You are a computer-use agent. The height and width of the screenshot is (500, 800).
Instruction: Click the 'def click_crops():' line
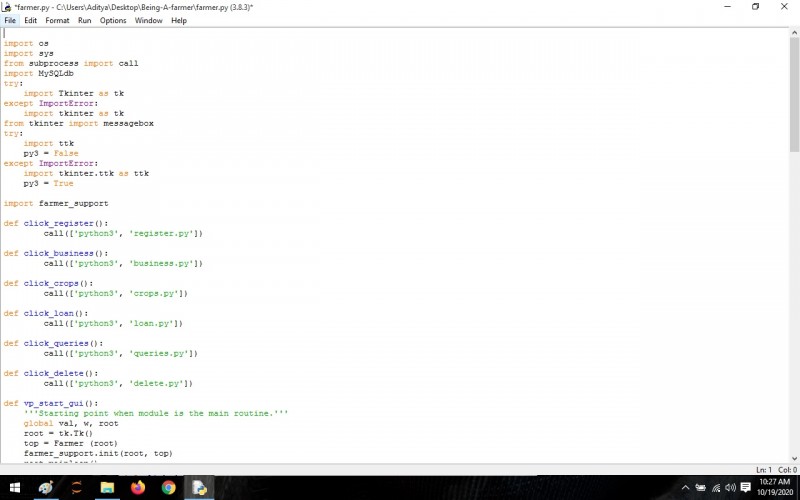click(48, 283)
